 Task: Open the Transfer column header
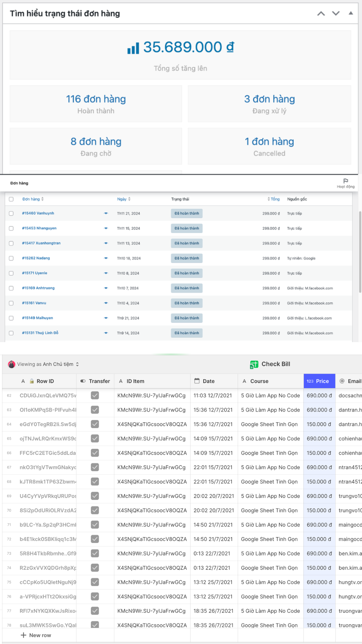pos(95,381)
